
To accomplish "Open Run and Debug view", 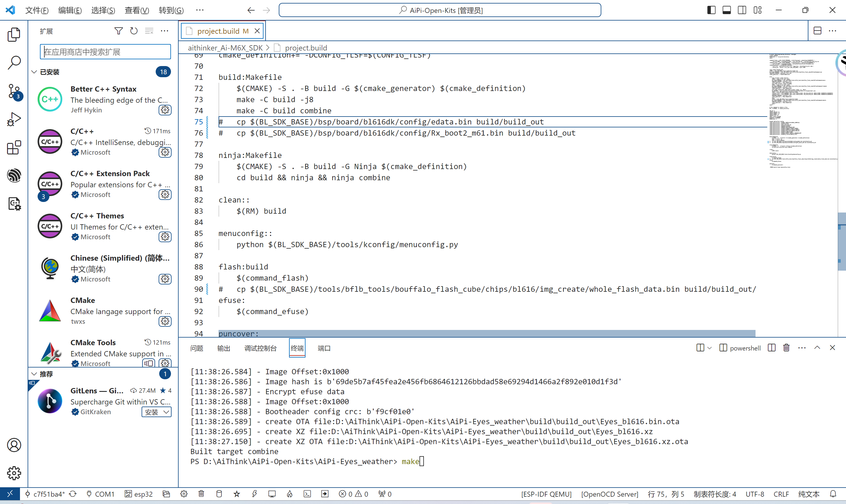I will tap(14, 119).
